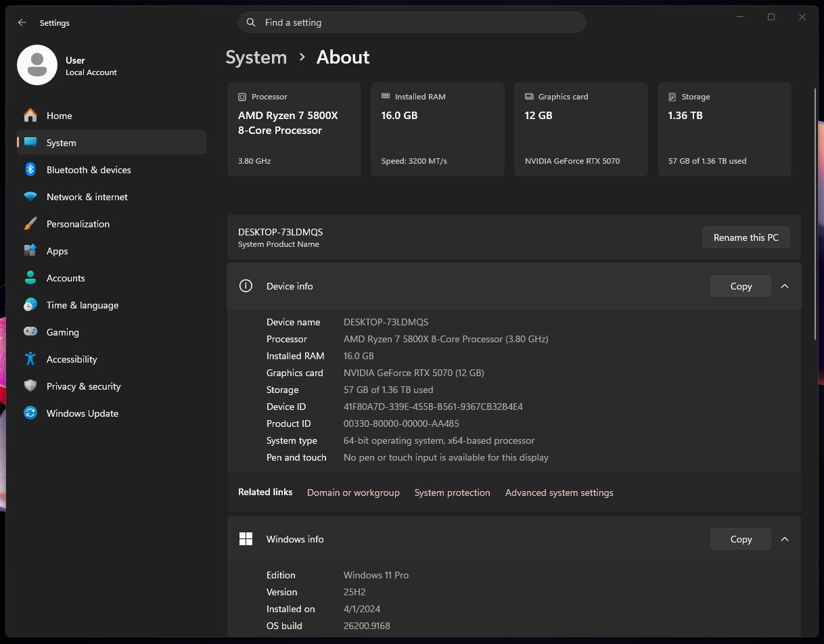Open Bluetooth & devices icon in sidebar
This screenshot has height=644, width=824.
click(x=30, y=170)
